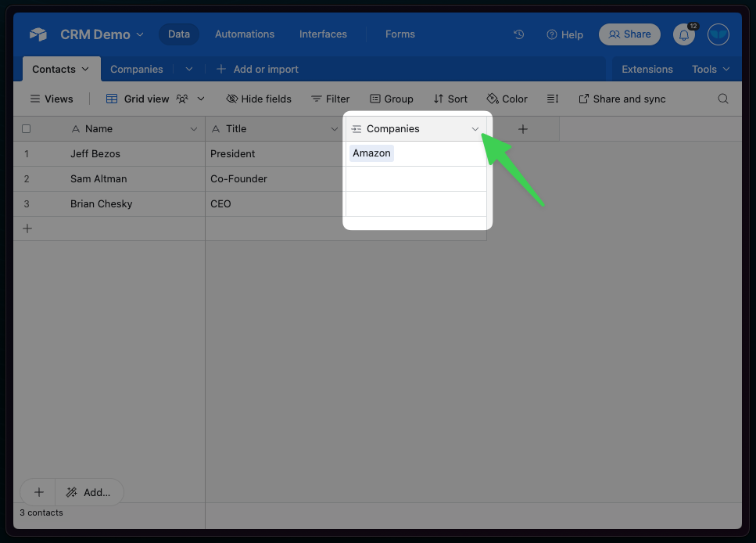Click Add or import table
Screen dimensions: 756x543
tap(257, 69)
